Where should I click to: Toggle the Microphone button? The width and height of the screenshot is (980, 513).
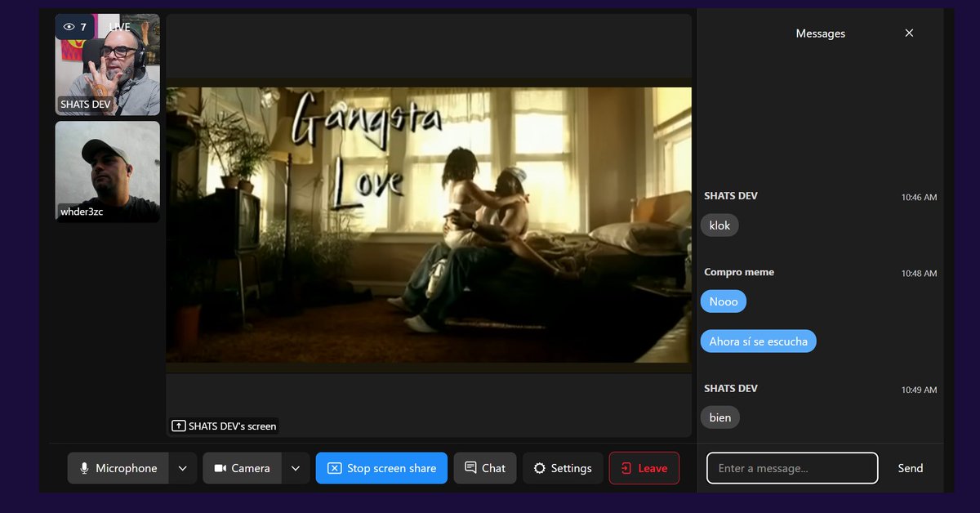(x=118, y=468)
